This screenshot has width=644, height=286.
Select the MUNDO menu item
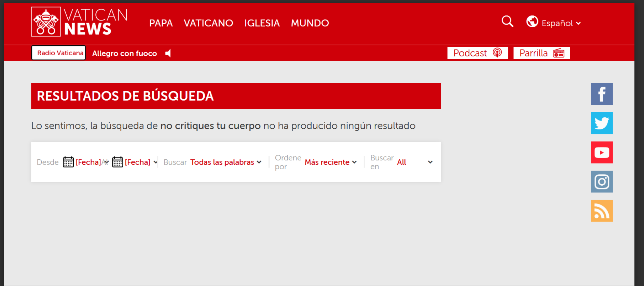coord(310,23)
